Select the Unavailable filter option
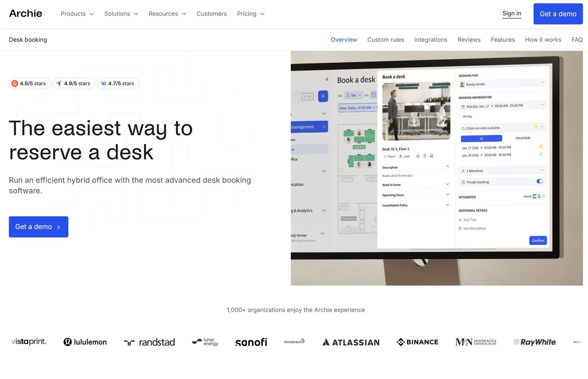The height and width of the screenshot is (379, 588). point(523,138)
